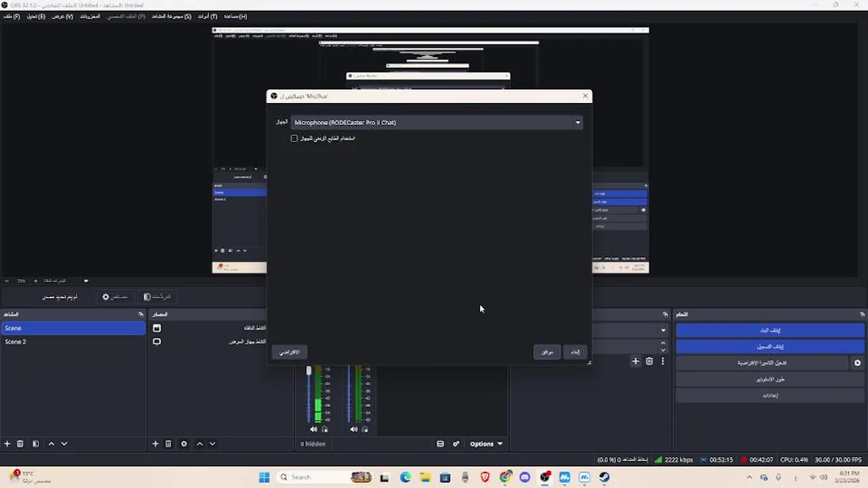This screenshot has width=868, height=488.
Task: Undock the Scenes panel icon
Action: pos(141,314)
